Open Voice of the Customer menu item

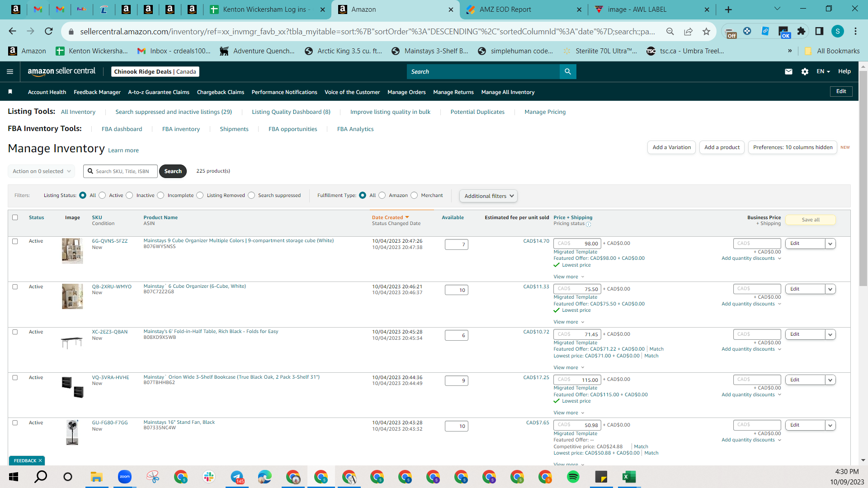(x=352, y=92)
